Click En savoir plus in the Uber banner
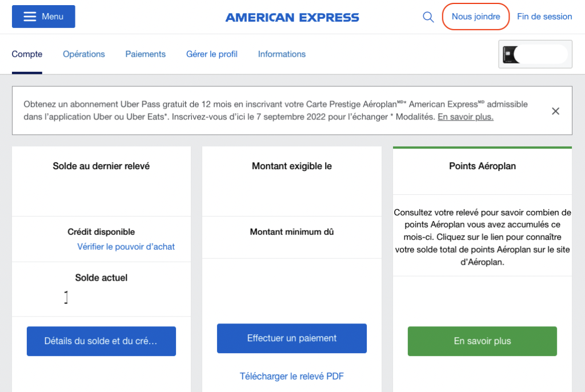The image size is (585, 392). (x=465, y=117)
